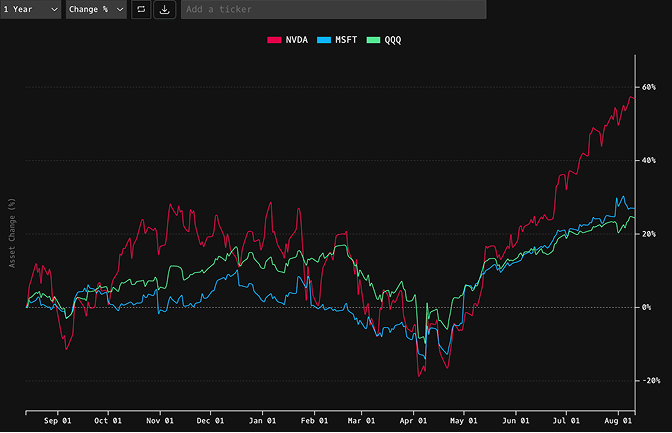Toggle the NVDA series in the legend
This screenshot has height=433, width=672.
pos(288,40)
